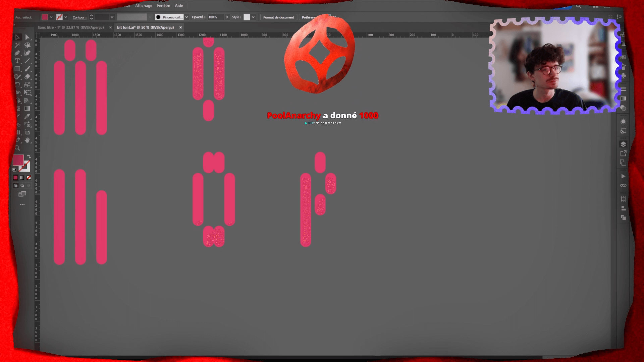Swap fill and stroke colors
This screenshot has height=362, width=644.
(x=29, y=157)
